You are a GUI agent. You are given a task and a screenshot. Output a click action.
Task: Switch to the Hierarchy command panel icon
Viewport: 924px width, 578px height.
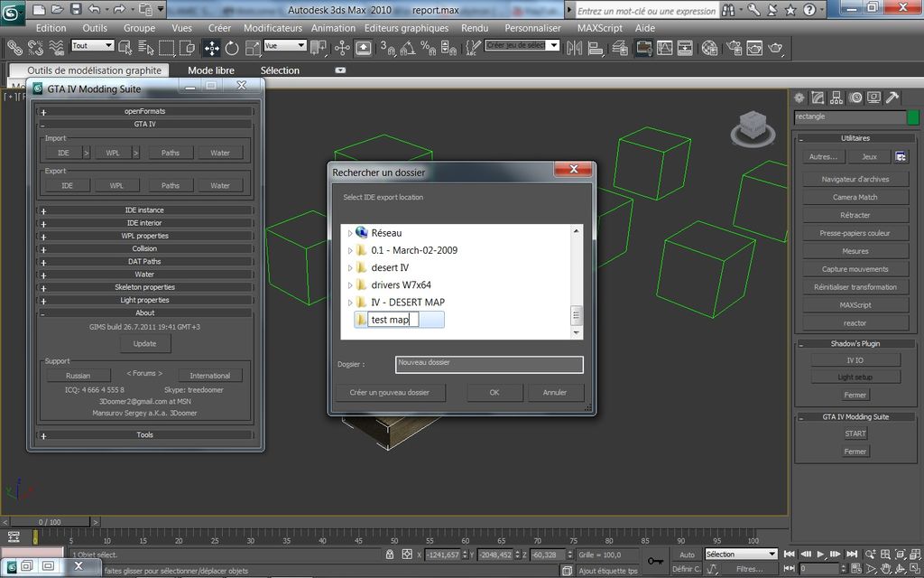tap(836, 98)
